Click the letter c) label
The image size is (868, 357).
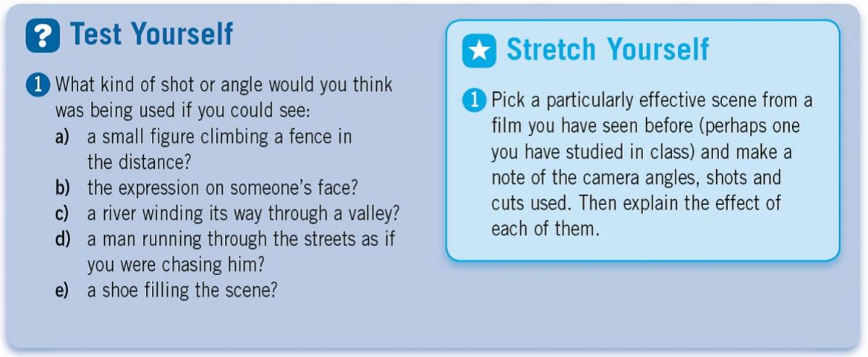click(62, 214)
